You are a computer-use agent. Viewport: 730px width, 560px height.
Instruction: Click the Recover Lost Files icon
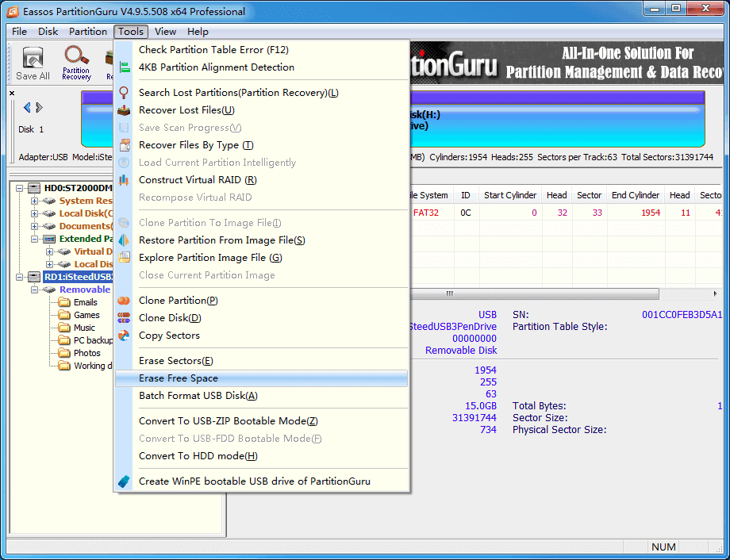point(124,110)
